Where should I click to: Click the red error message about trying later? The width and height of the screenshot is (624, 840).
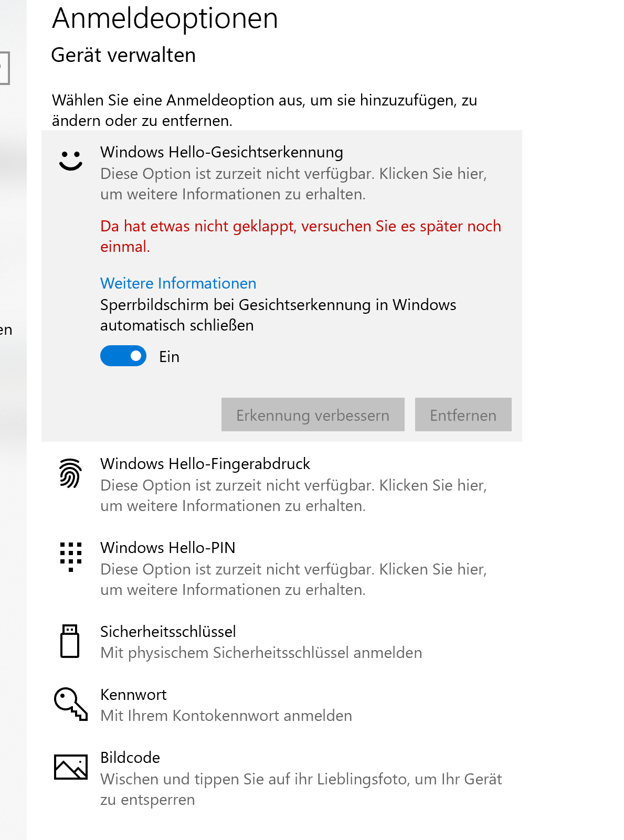coord(301,236)
